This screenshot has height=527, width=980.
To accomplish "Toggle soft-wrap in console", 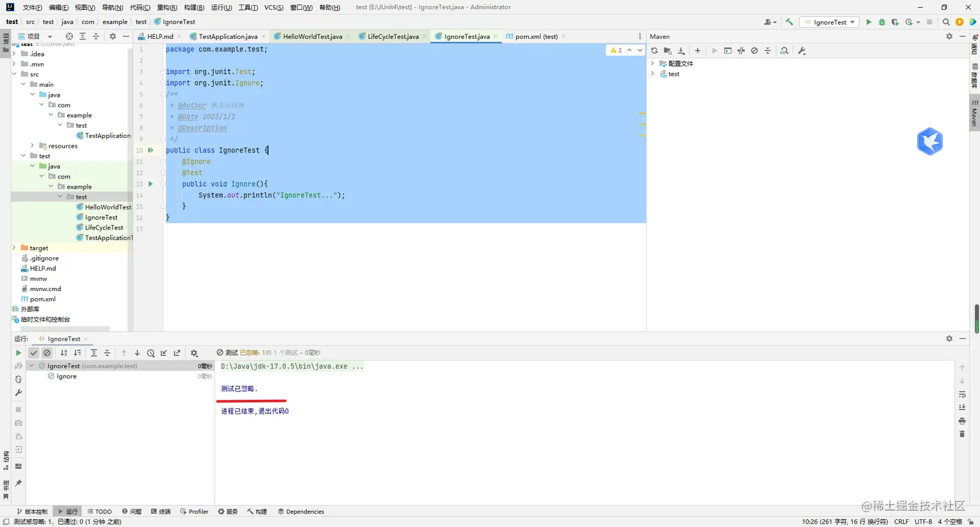I will (x=962, y=394).
